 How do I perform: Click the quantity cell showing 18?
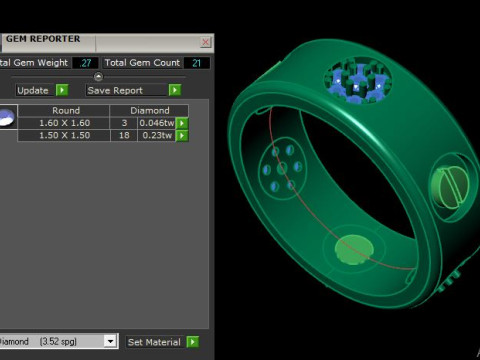tap(124, 135)
